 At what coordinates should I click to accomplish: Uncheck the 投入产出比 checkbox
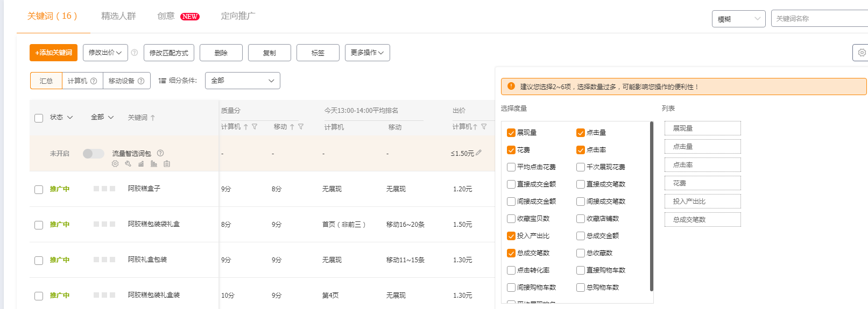coord(511,236)
